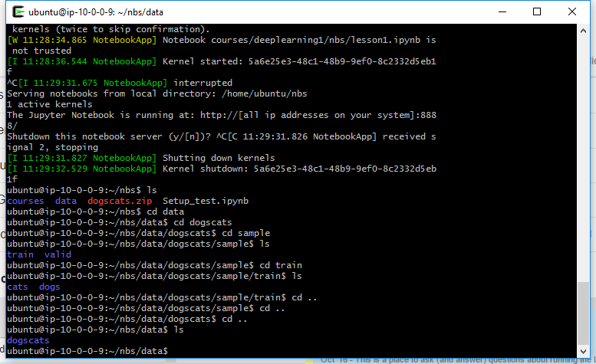Click '/home/ubuntu/nbs' directory path text
The image size is (596, 364).
click(x=265, y=93)
